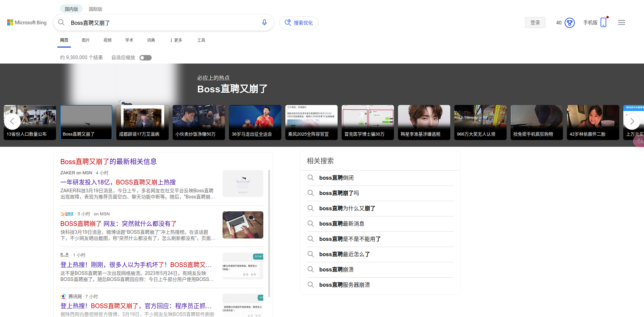Viewport: 644px width, 317px height.
Task: Toggle the 自适应缩放 switch
Action: click(146, 58)
